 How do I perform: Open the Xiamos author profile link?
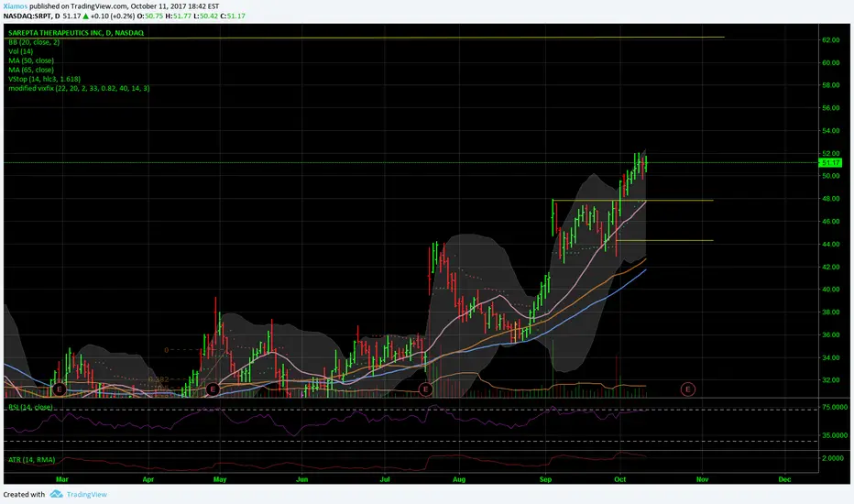(16, 6)
